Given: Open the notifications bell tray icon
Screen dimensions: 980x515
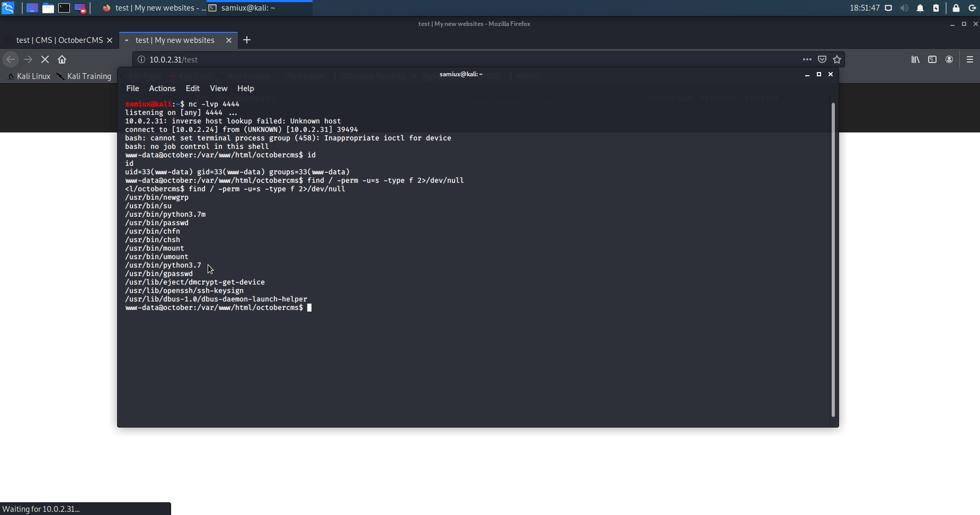Looking at the screenshot, I should (x=920, y=8).
